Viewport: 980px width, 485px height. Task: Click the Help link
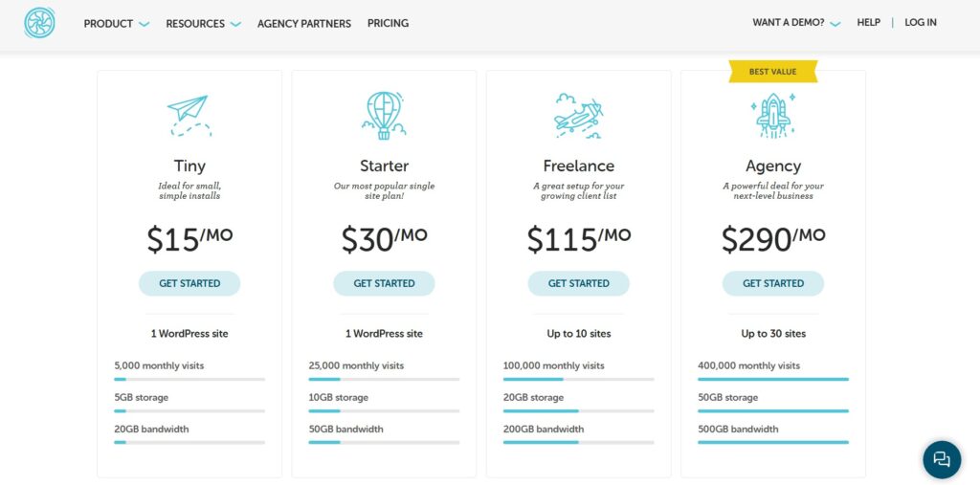(869, 23)
